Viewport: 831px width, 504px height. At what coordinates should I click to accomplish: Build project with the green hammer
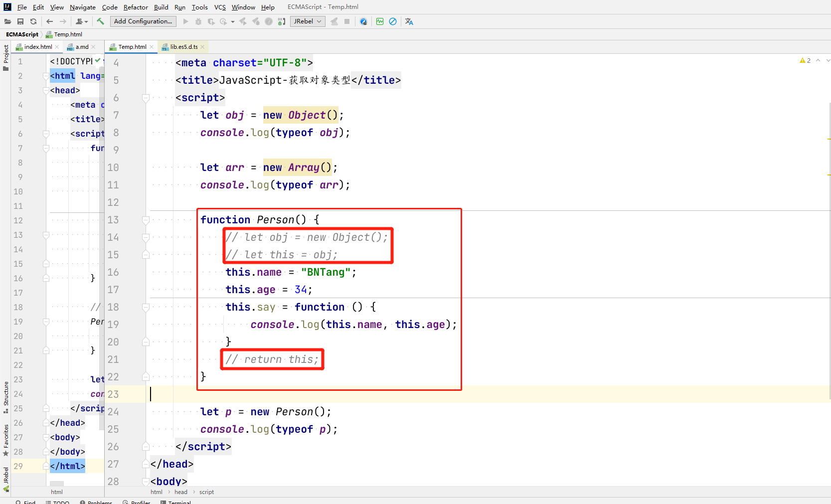[x=100, y=21]
